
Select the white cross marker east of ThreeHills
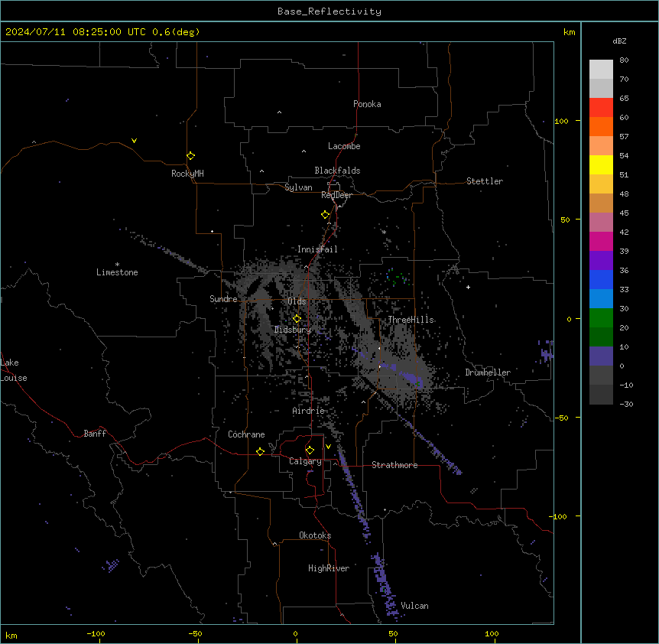click(x=468, y=287)
